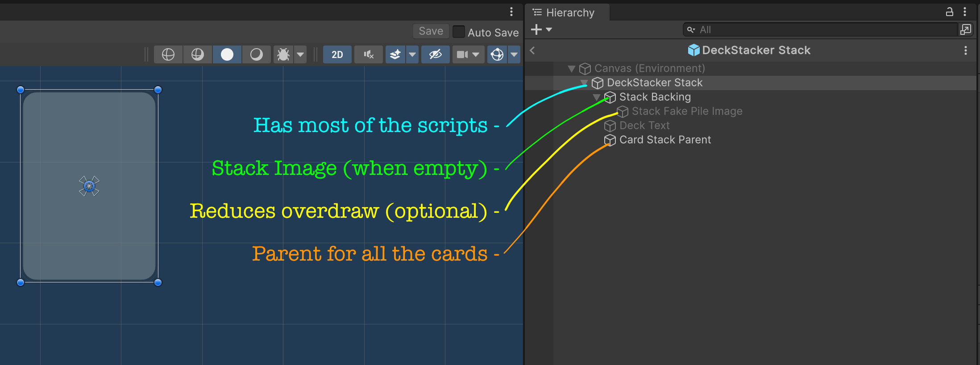Open the create object dropdown arrow
This screenshot has height=365, width=980.
(549, 29)
